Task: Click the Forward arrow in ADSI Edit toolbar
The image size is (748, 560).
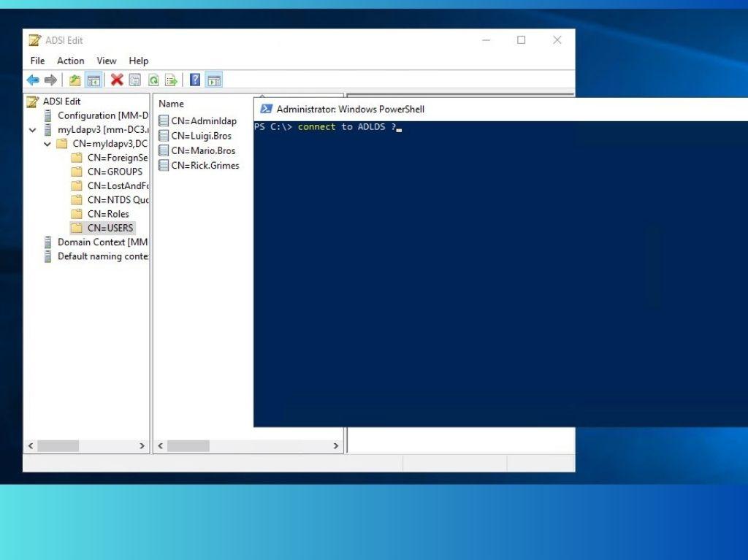Action: click(50, 80)
